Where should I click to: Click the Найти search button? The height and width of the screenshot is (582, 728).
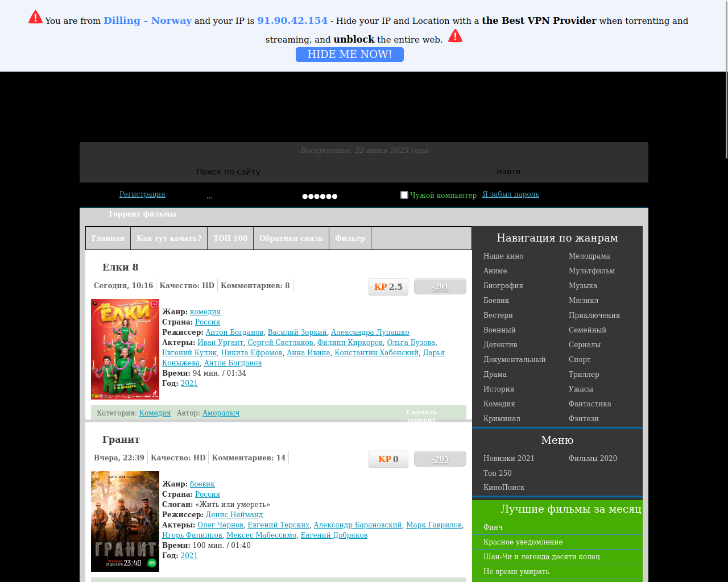(508, 172)
